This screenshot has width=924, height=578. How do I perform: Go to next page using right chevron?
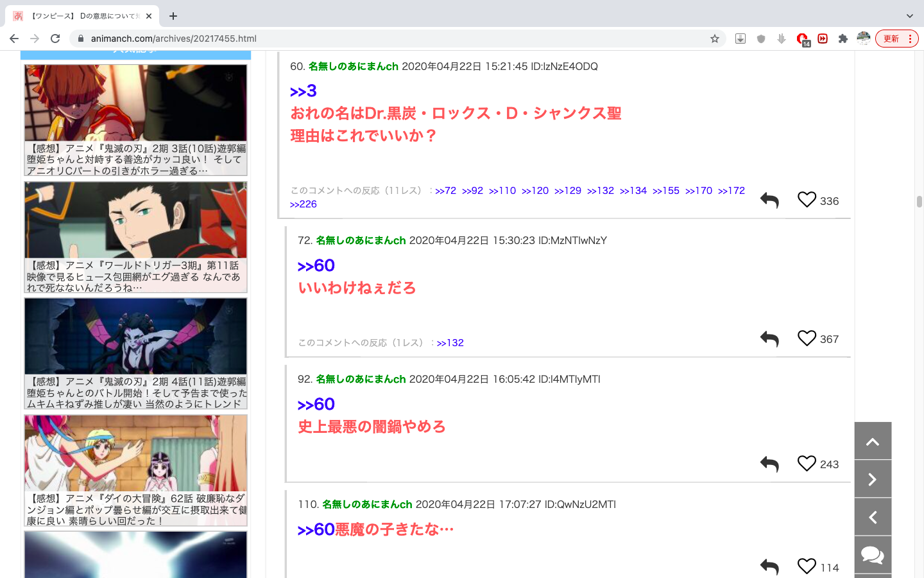tap(873, 479)
